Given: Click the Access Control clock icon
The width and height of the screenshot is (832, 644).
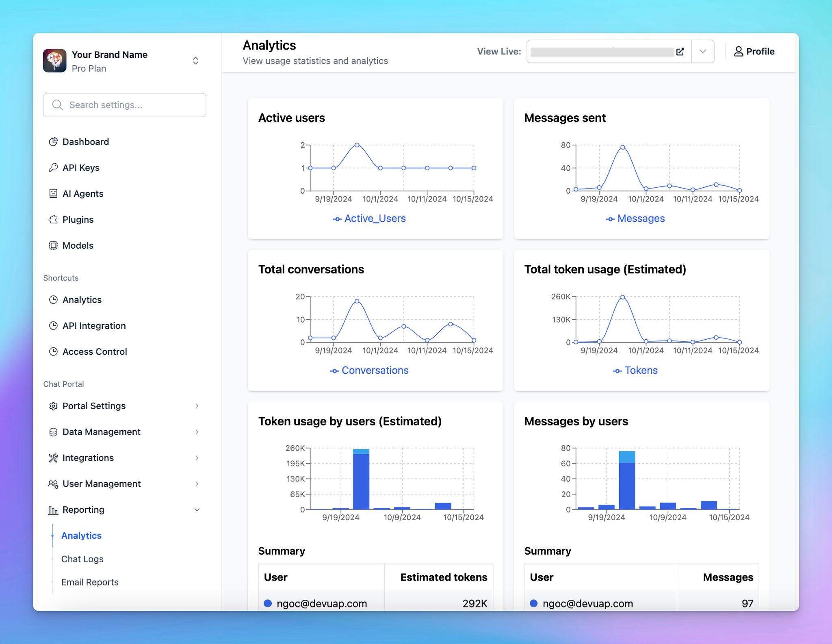Looking at the screenshot, I should click(x=53, y=352).
